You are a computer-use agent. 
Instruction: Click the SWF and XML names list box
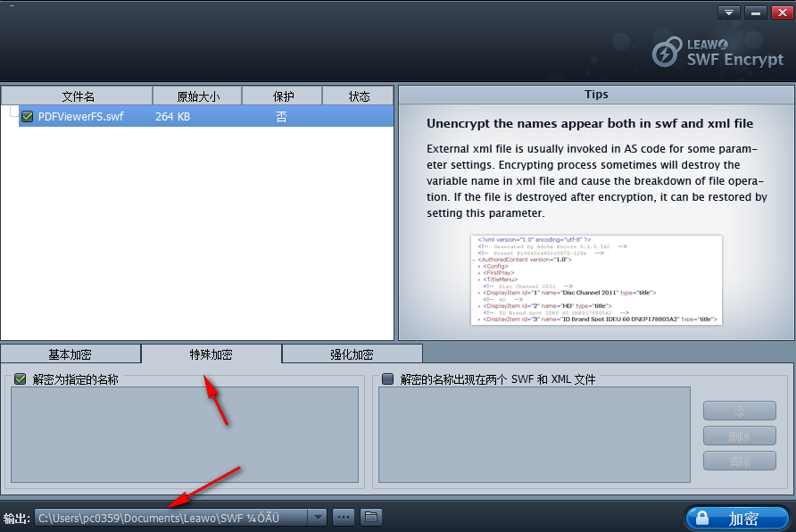[x=534, y=435]
